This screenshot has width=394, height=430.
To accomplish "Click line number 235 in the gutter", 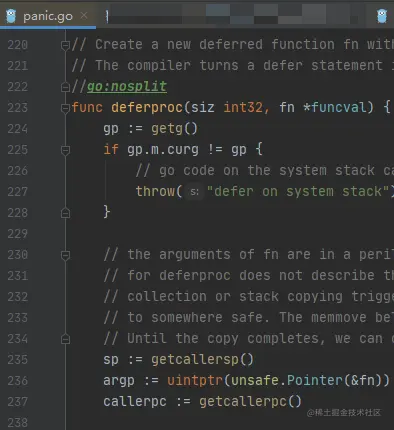I will pos(18,360).
